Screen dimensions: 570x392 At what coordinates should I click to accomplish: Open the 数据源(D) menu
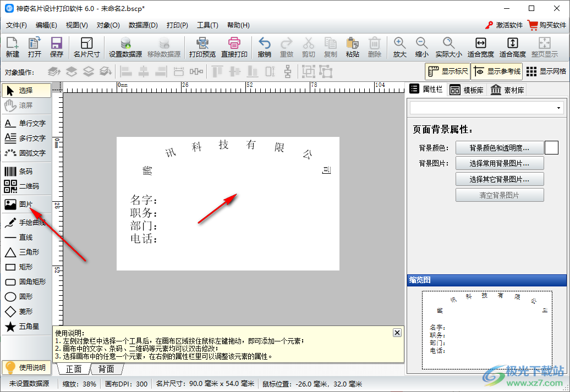pos(143,25)
